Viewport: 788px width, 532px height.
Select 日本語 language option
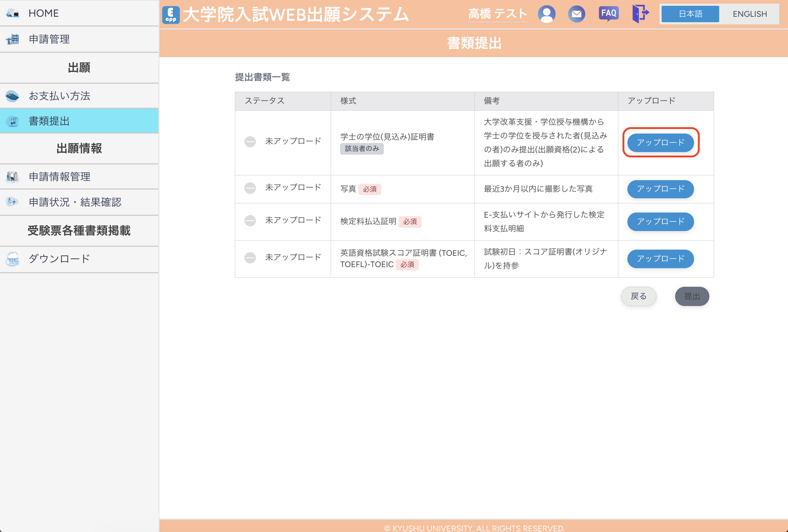tap(690, 14)
